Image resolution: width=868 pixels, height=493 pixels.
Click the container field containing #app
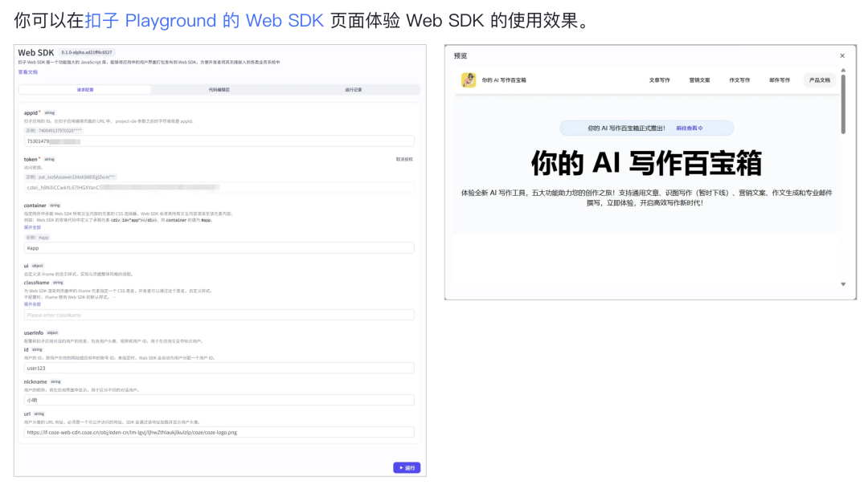[x=219, y=248]
